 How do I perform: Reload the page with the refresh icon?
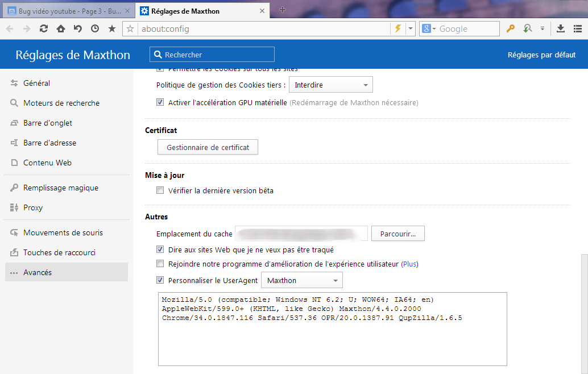43,28
